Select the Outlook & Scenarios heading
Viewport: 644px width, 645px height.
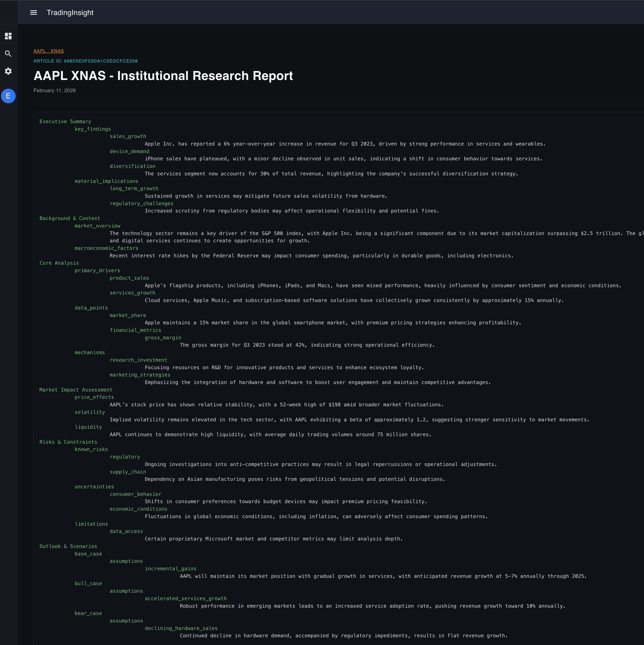(68, 546)
